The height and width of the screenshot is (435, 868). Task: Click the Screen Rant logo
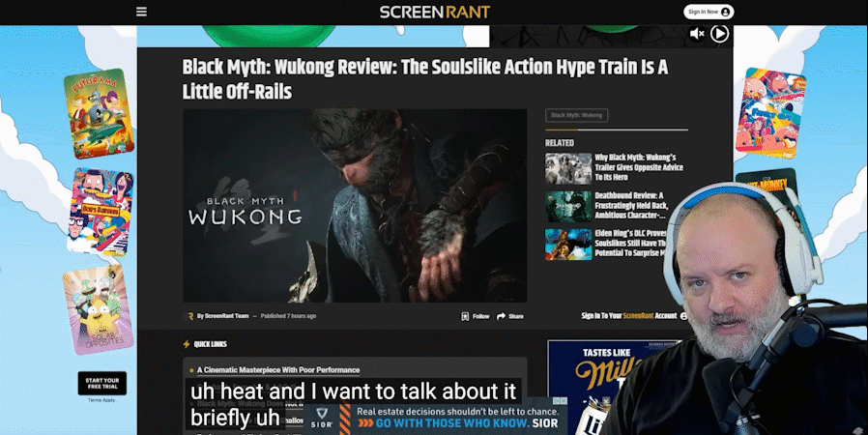[x=435, y=12]
